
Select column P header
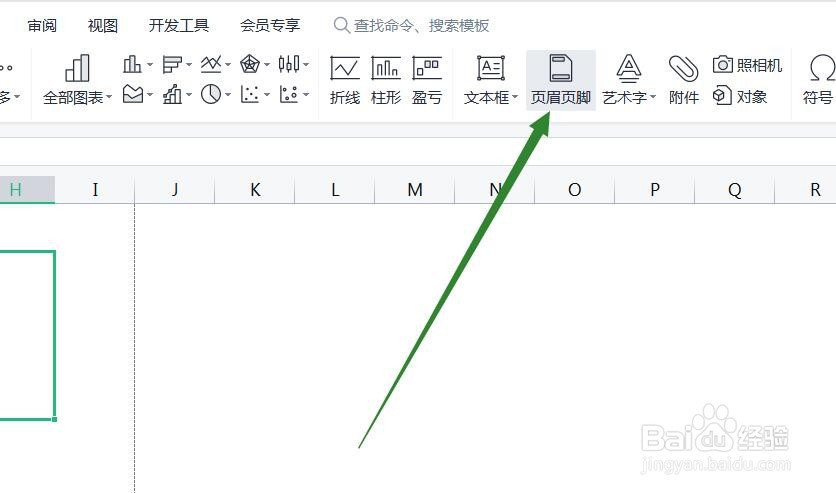pyautogui.click(x=655, y=189)
